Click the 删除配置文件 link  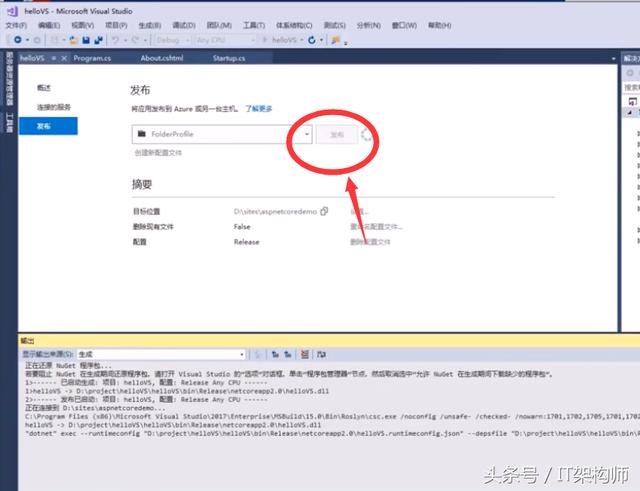370,242
